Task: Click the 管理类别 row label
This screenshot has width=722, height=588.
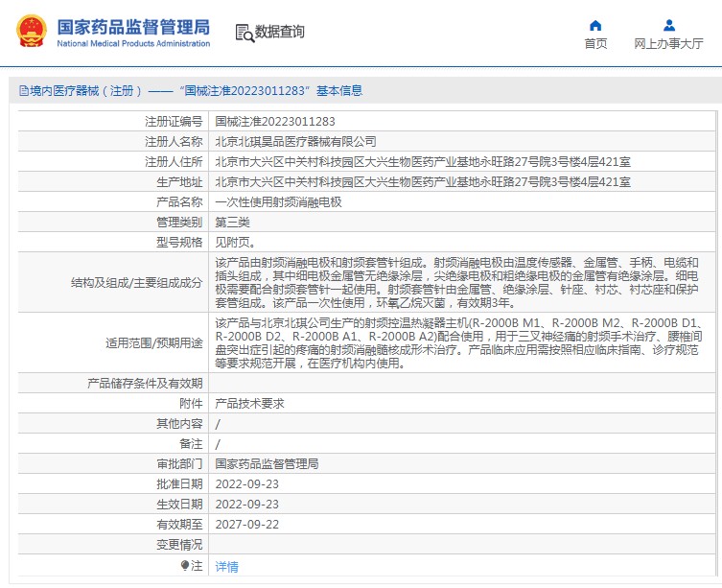Action: coord(179,223)
